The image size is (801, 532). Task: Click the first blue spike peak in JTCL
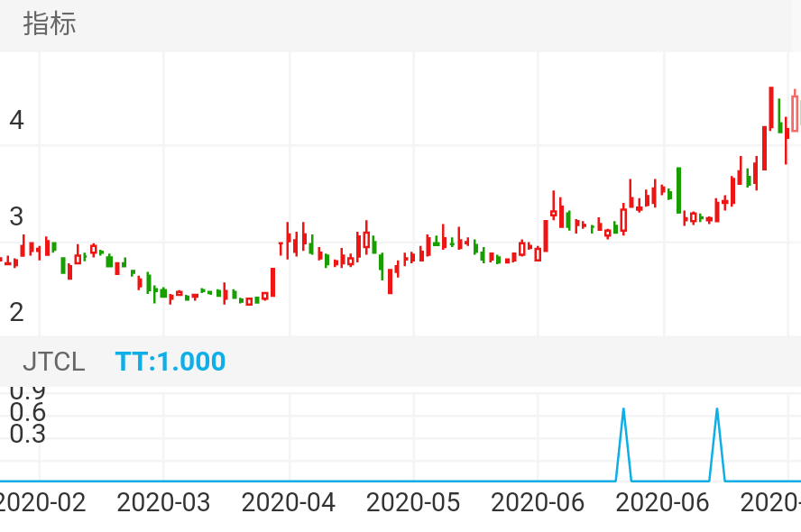coord(623,409)
